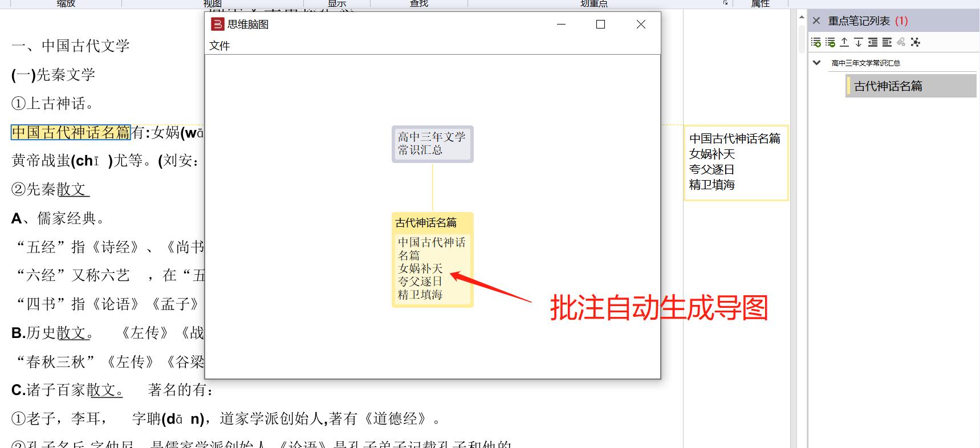Click the 查找 ribbon group label
The height and width of the screenshot is (448, 980).
(x=419, y=3)
